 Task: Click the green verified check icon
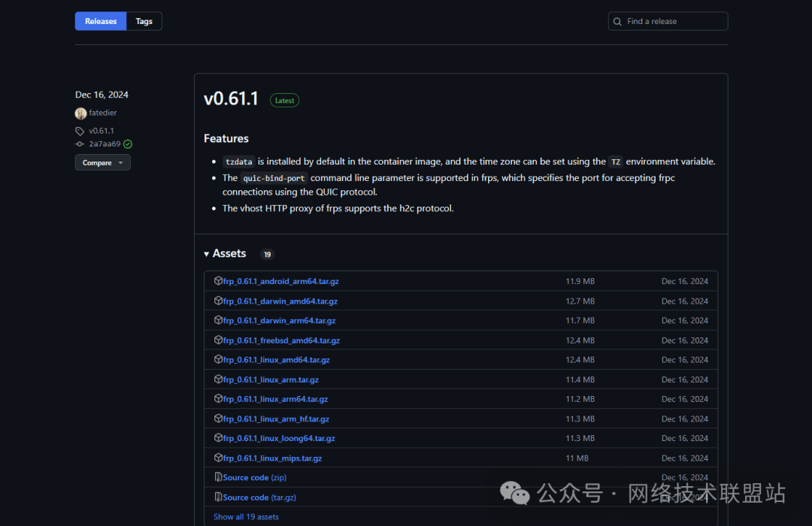pos(128,144)
